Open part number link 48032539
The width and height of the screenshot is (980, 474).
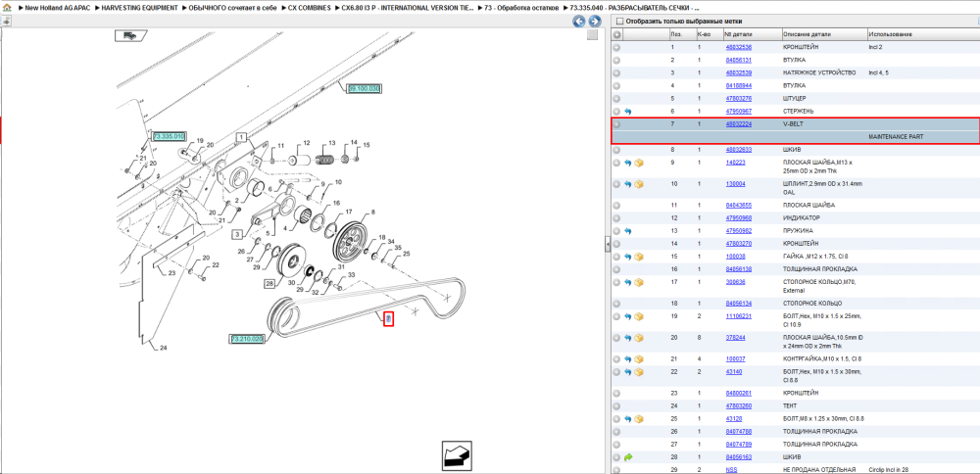738,73
